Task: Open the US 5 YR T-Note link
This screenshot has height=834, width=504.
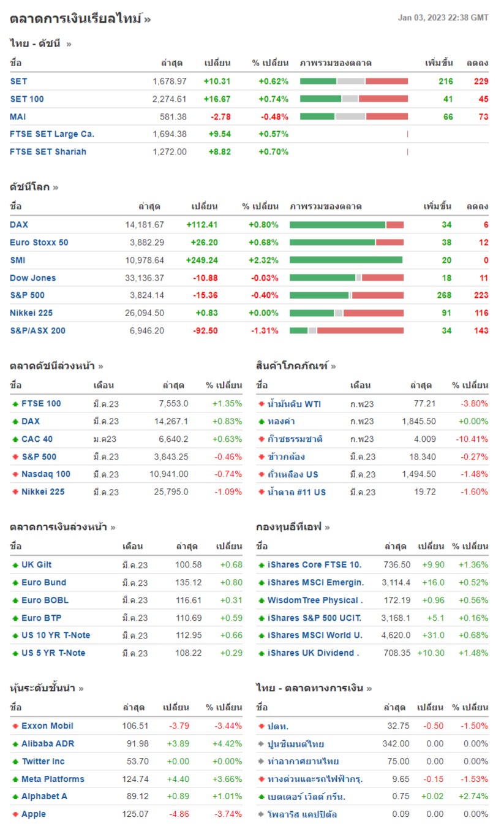Action: (x=53, y=653)
